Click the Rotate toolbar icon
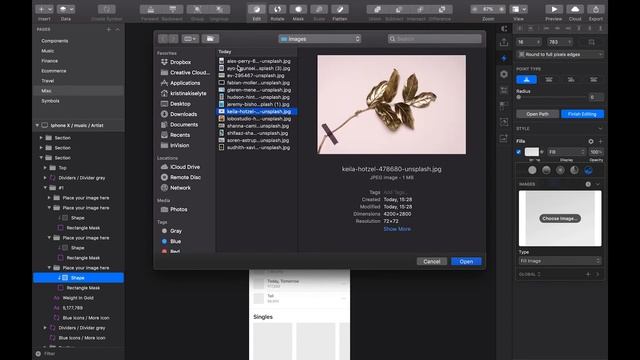 [278, 9]
